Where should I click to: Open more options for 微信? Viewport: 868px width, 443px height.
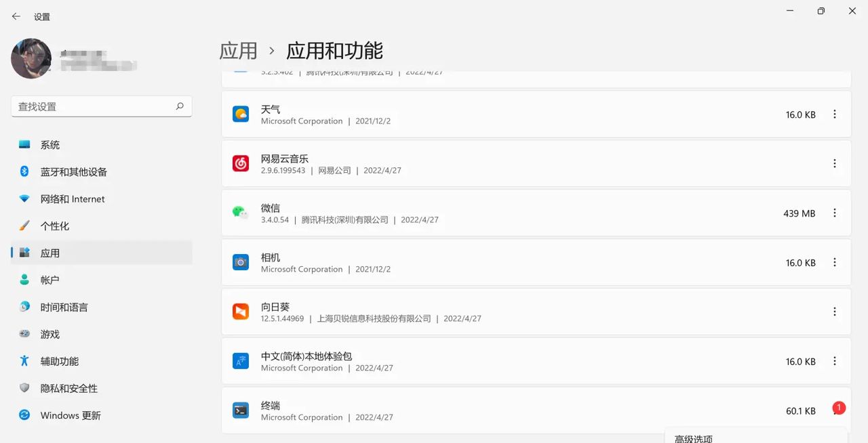(x=835, y=213)
